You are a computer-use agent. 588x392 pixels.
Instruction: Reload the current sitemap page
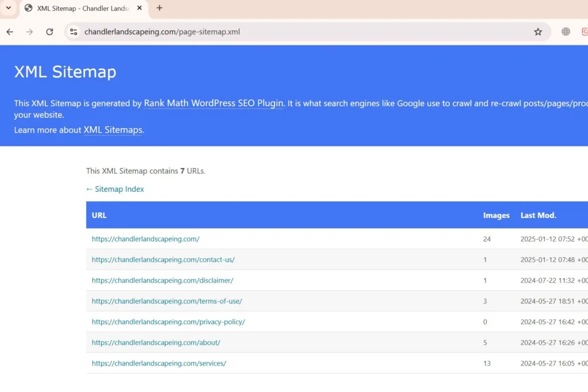coord(49,32)
